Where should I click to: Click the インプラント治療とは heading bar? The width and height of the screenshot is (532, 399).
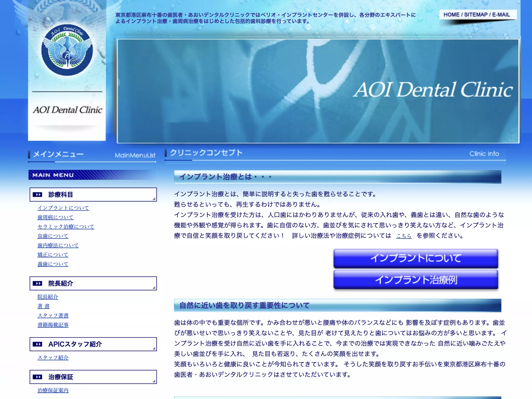pos(337,177)
